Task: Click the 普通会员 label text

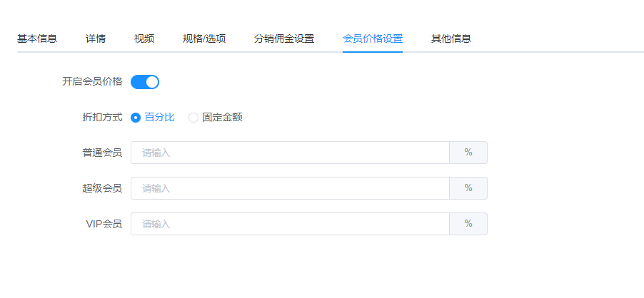Action: [x=102, y=153]
